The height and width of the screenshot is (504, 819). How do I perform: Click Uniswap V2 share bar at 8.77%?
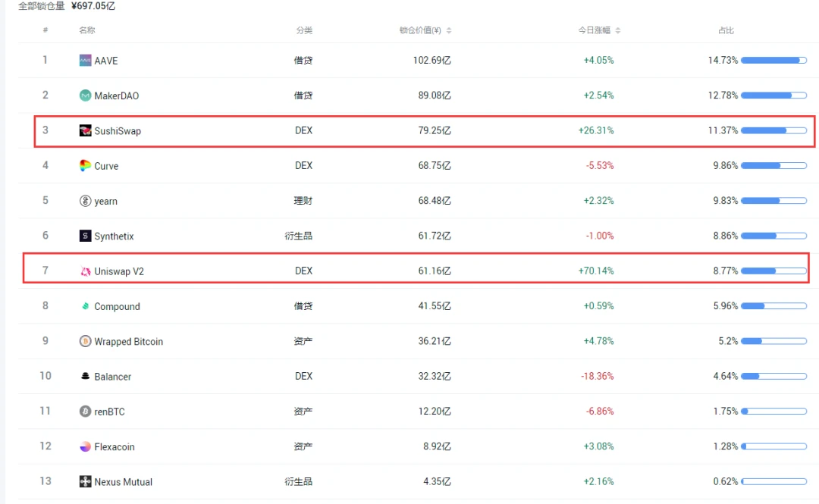(x=773, y=271)
